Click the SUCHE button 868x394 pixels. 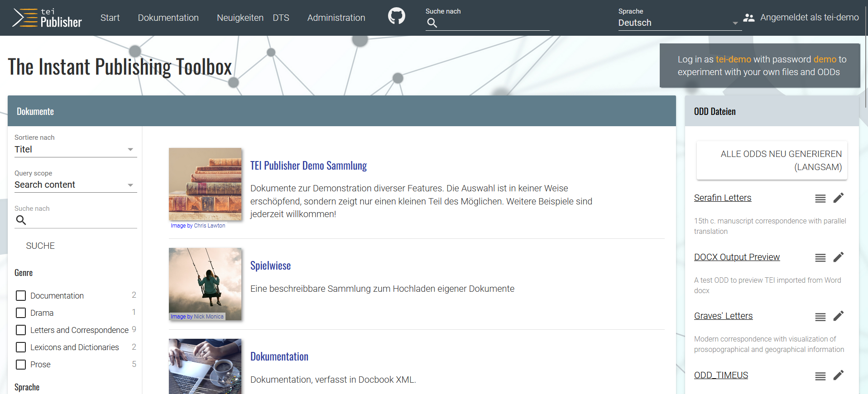pos(40,246)
